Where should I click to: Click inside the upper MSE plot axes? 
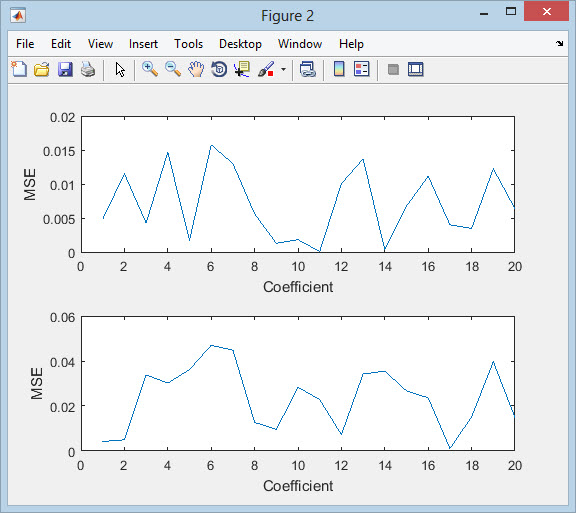tap(298, 184)
